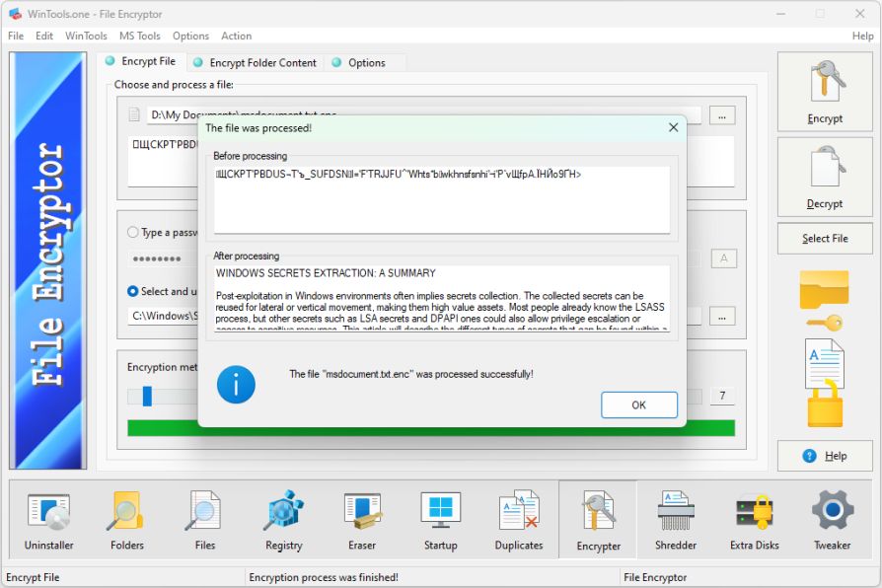Open the Uninstaller tool
This screenshot has width=882, height=588.
click(x=48, y=520)
